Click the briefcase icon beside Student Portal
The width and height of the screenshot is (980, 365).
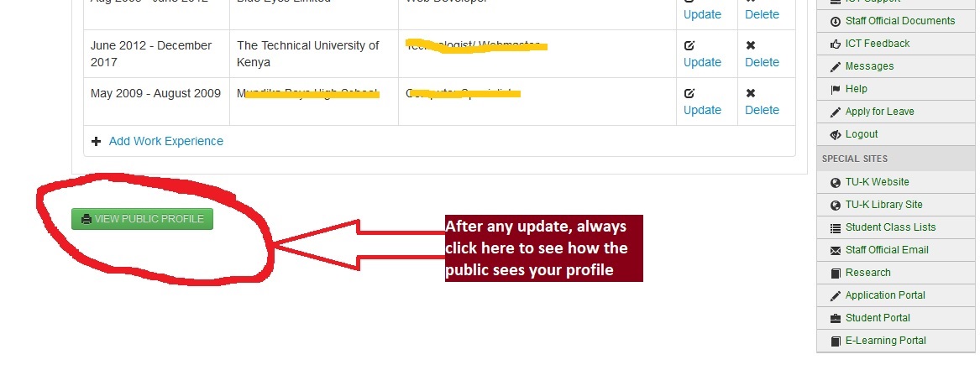point(835,318)
